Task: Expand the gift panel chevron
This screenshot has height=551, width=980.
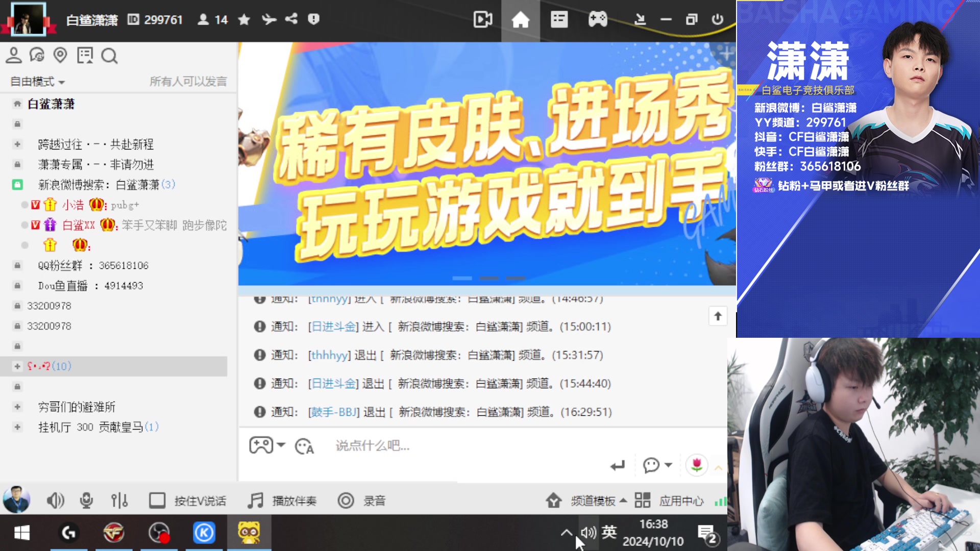Action: click(719, 467)
